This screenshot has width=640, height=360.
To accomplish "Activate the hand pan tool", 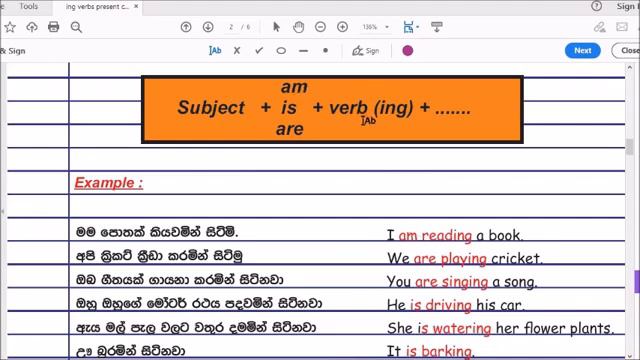I will [x=298, y=27].
